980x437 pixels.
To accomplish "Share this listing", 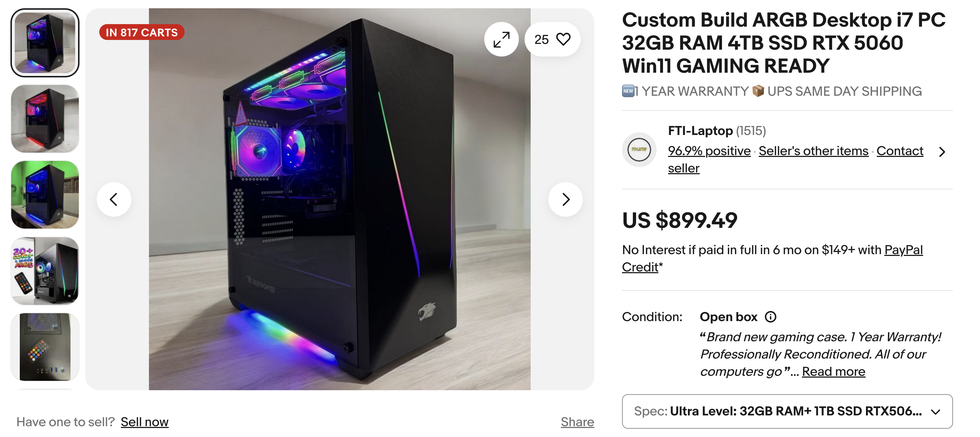I will (x=577, y=422).
